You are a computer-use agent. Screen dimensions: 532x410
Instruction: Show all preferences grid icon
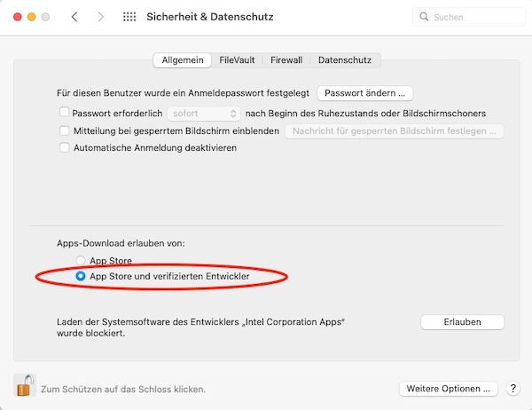click(x=129, y=17)
